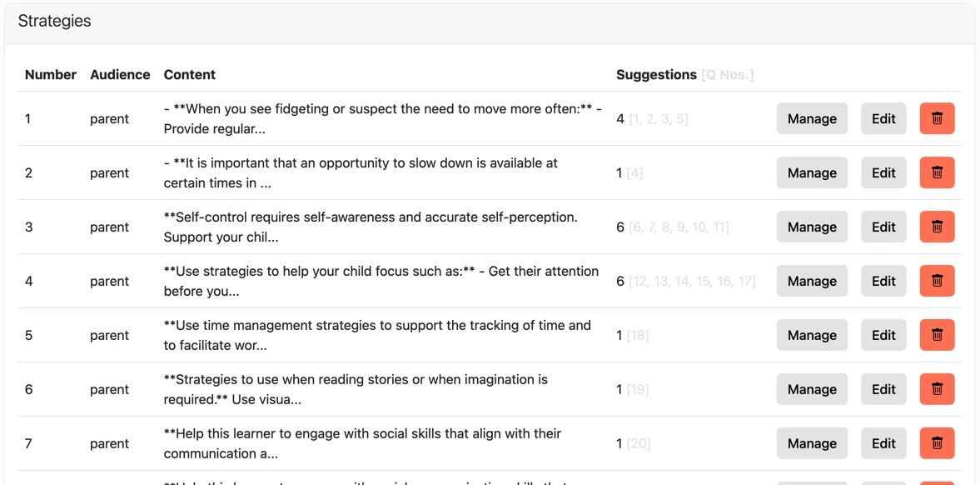The width and height of the screenshot is (980, 485).
Task: Select the Audience column header
Action: coord(120,74)
